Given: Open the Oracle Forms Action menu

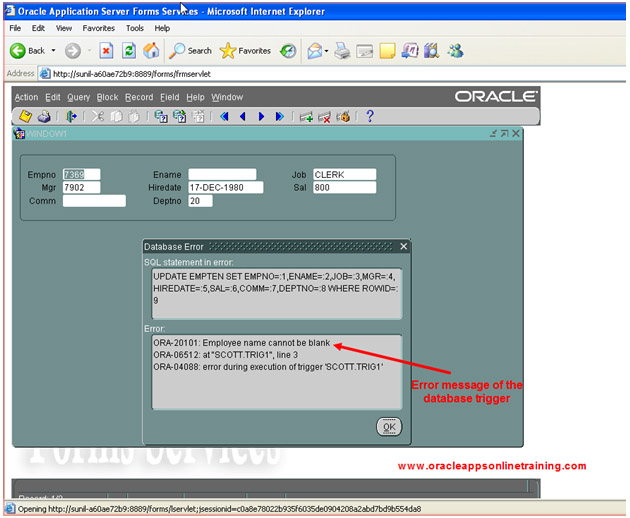Looking at the screenshot, I should click(x=27, y=97).
